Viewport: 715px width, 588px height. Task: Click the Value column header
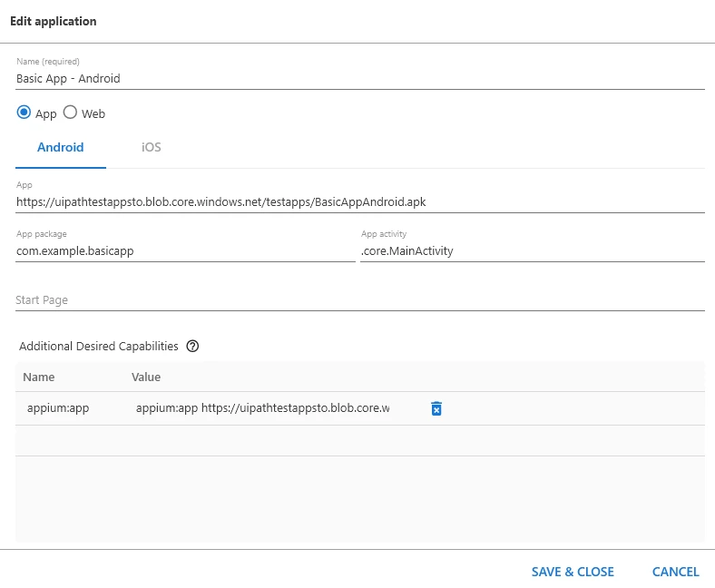pyautogui.click(x=146, y=377)
